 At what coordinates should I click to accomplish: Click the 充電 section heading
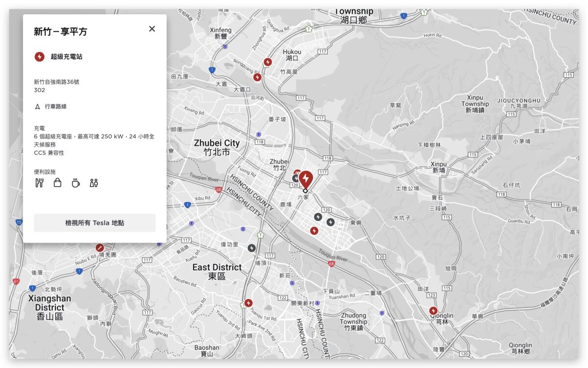tap(39, 128)
